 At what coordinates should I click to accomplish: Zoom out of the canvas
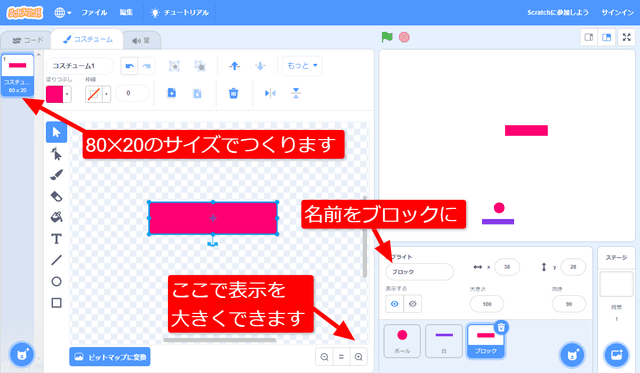324,357
